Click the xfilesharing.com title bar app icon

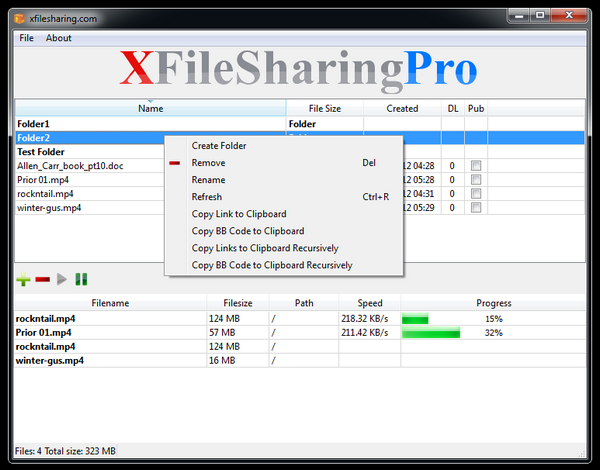pos(20,18)
